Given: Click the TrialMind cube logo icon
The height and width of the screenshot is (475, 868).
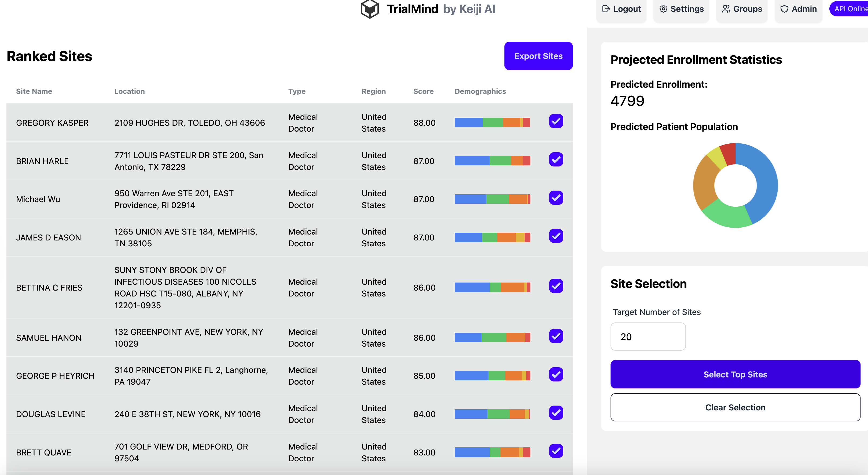Looking at the screenshot, I should pyautogui.click(x=370, y=9).
